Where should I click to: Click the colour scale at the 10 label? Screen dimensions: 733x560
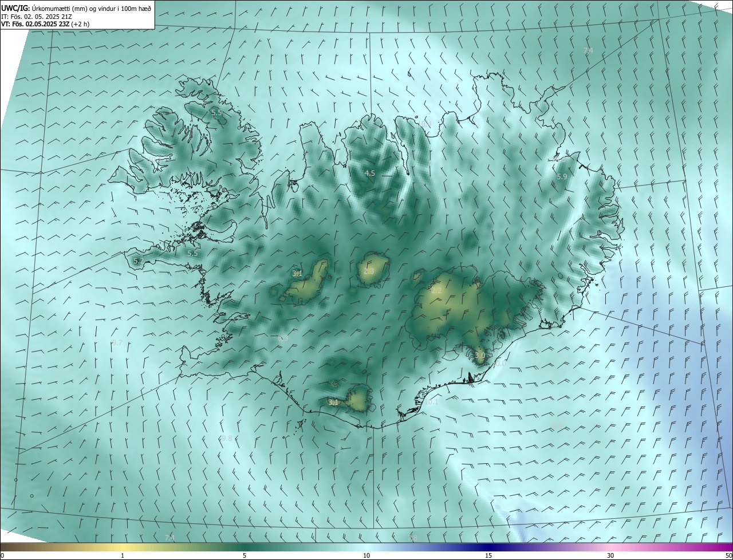pos(366,556)
